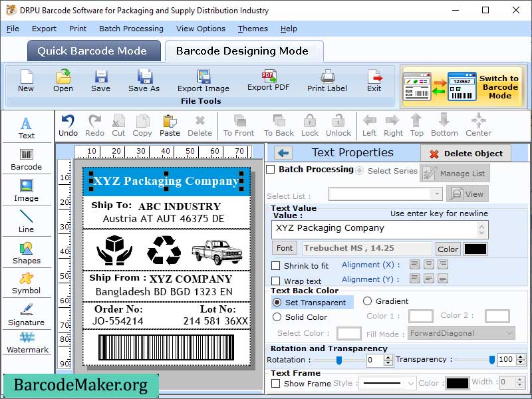Screen dimensions: 532x399
Task: Click the Signature tool icon
Action: [27, 313]
